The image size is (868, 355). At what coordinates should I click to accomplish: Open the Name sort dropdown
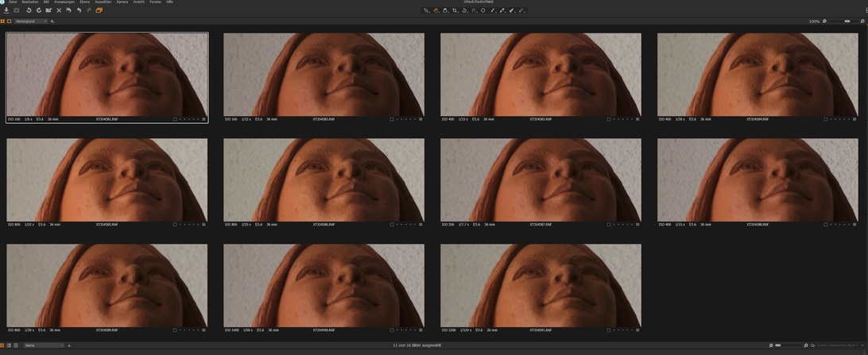click(x=44, y=345)
